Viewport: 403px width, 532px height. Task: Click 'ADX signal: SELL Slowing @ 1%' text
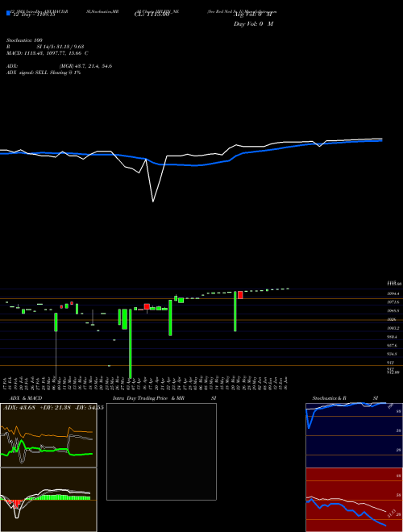tap(44, 73)
